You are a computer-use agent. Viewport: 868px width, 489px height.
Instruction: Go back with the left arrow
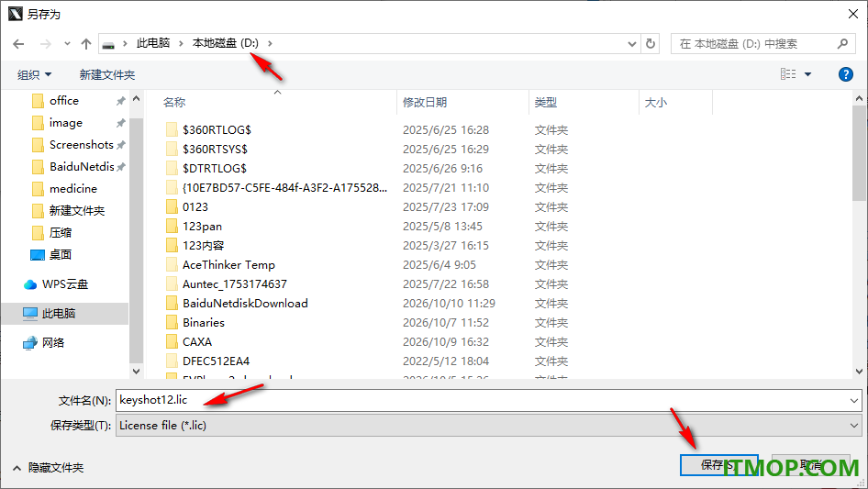[18, 44]
